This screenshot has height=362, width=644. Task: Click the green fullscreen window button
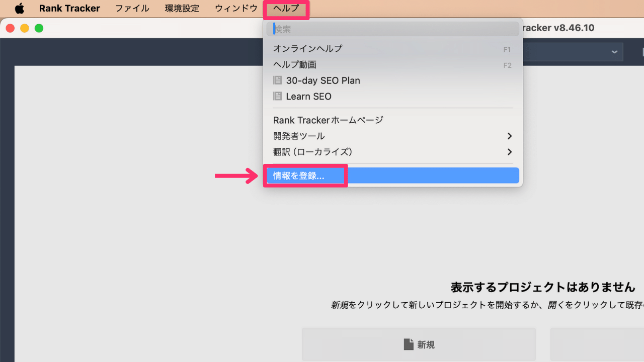pos(39,28)
